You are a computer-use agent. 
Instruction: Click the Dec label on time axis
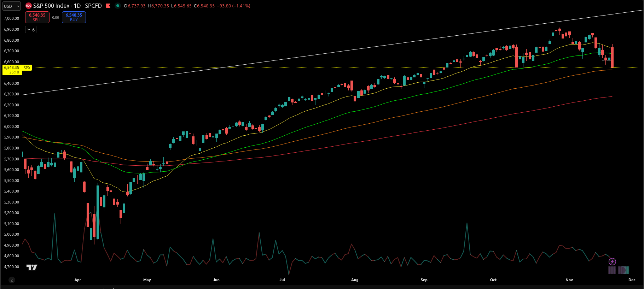coord(632,280)
